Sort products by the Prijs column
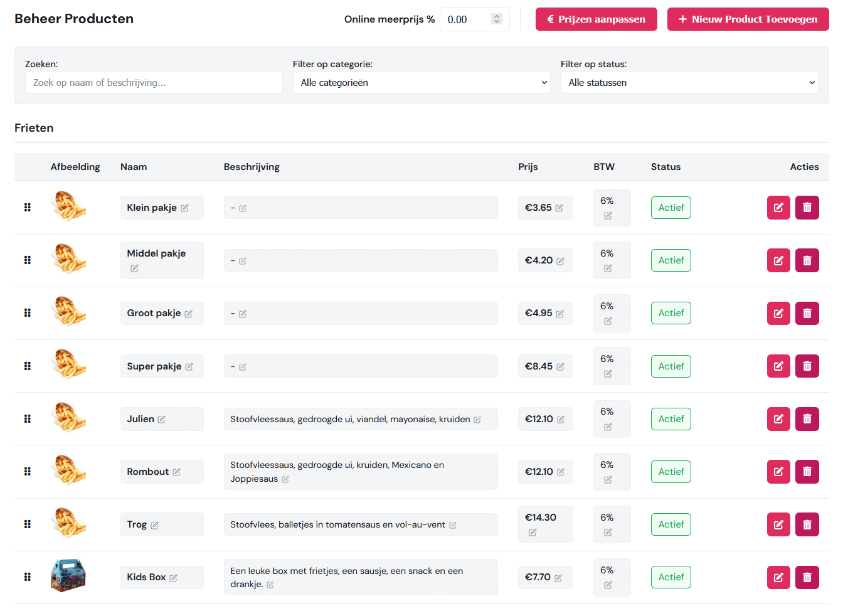This screenshot has width=843, height=616. point(528,167)
